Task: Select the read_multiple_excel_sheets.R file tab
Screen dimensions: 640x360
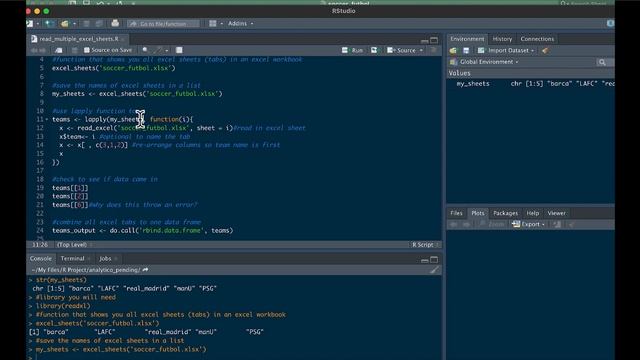Action: click(x=78, y=39)
